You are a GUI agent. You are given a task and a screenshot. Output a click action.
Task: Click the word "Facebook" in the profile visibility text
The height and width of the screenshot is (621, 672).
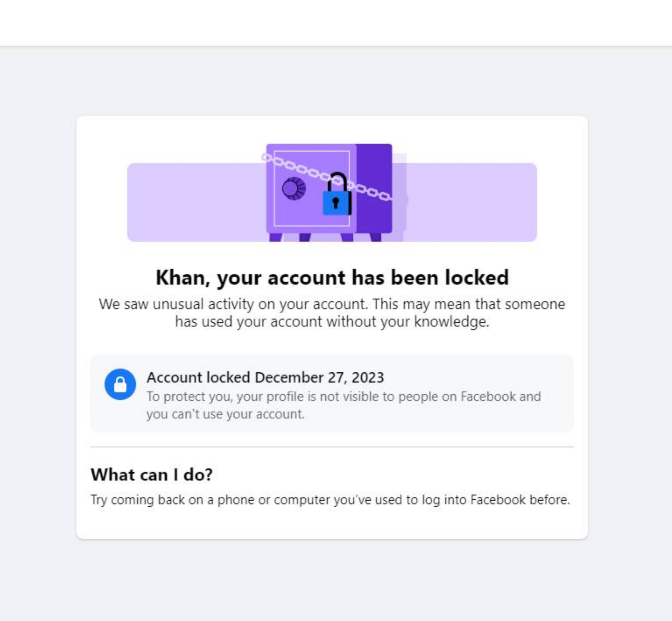[x=488, y=397]
